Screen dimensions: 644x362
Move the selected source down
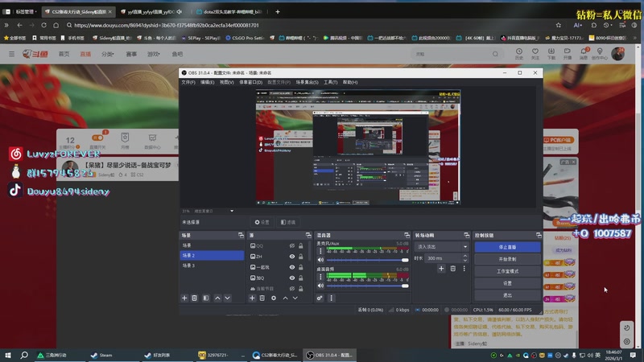click(295, 298)
